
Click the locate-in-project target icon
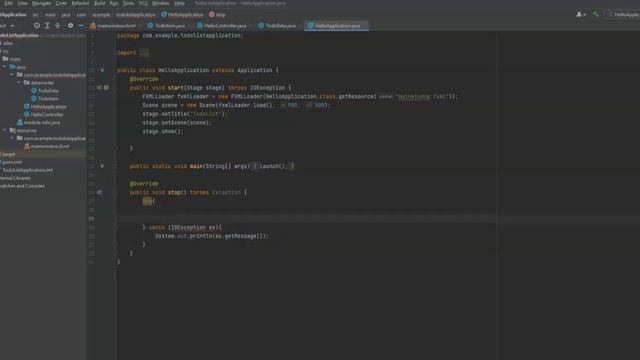(37, 25)
